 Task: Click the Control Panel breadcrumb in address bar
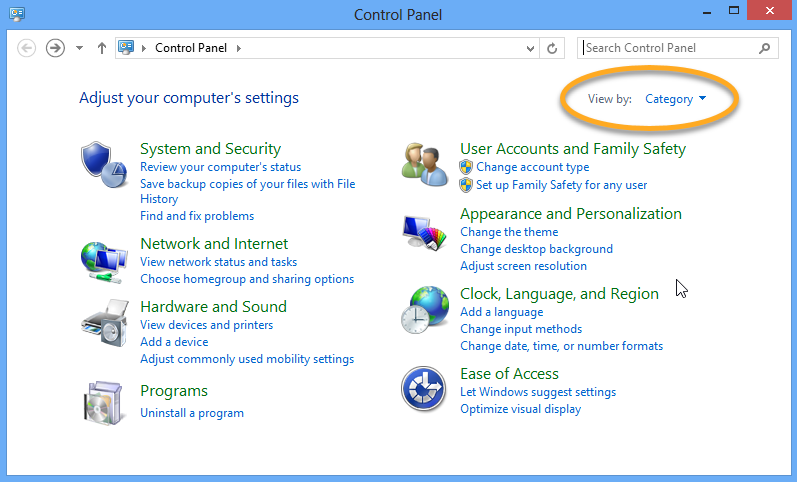point(189,48)
